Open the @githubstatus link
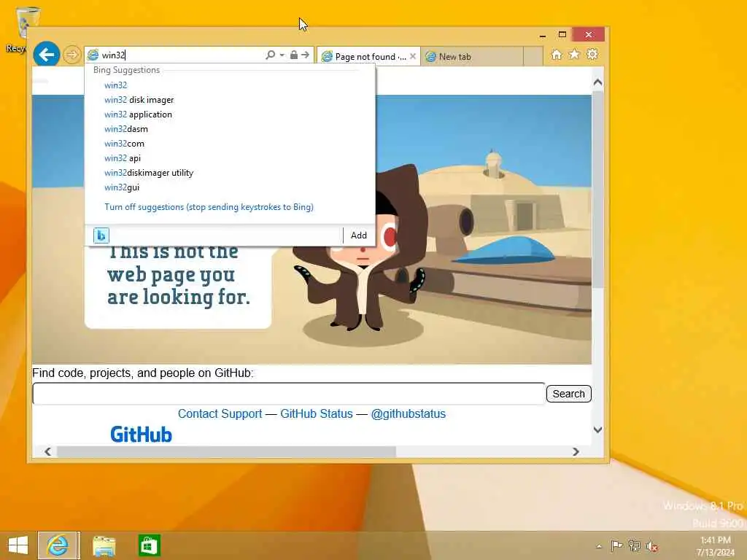 (x=409, y=414)
